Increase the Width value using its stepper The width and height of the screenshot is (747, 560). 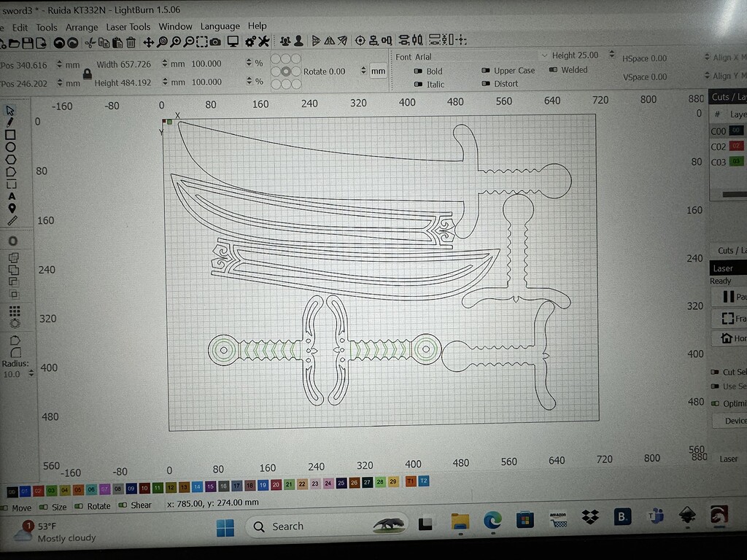tap(165, 61)
